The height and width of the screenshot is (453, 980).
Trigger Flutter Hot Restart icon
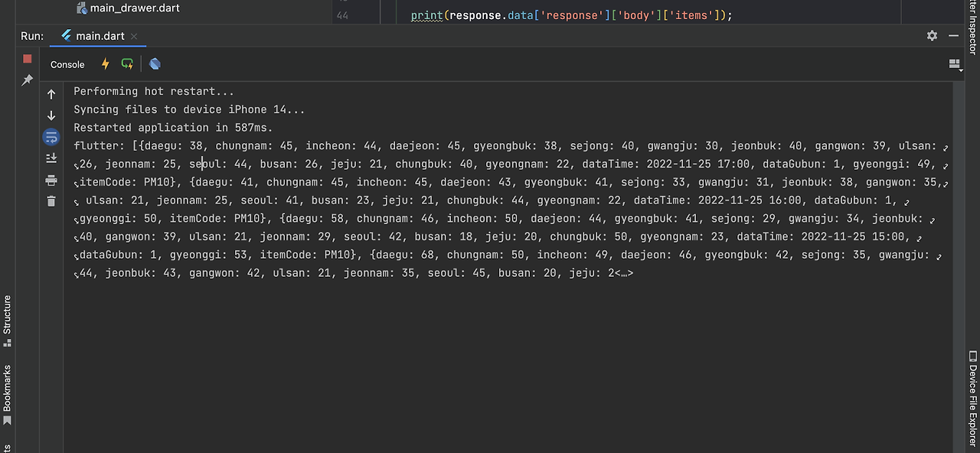(x=127, y=64)
